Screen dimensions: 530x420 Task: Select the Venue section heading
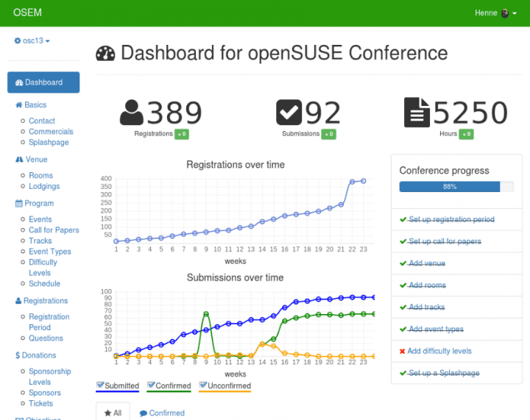click(32, 160)
